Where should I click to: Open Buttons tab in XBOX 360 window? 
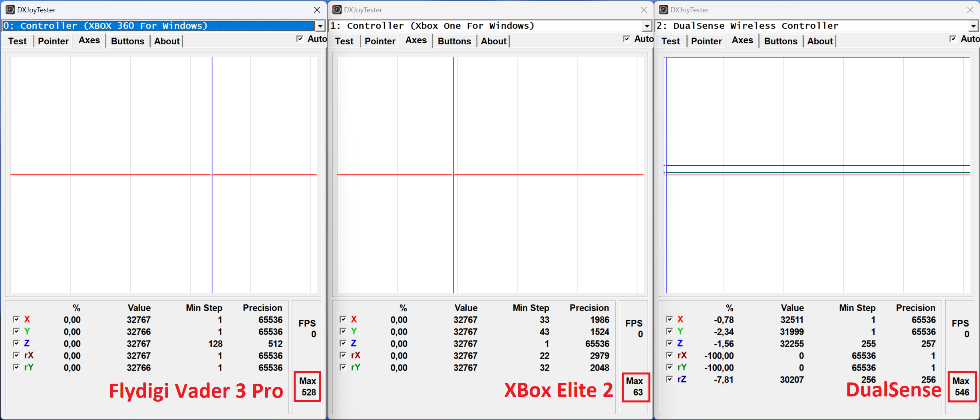127,41
